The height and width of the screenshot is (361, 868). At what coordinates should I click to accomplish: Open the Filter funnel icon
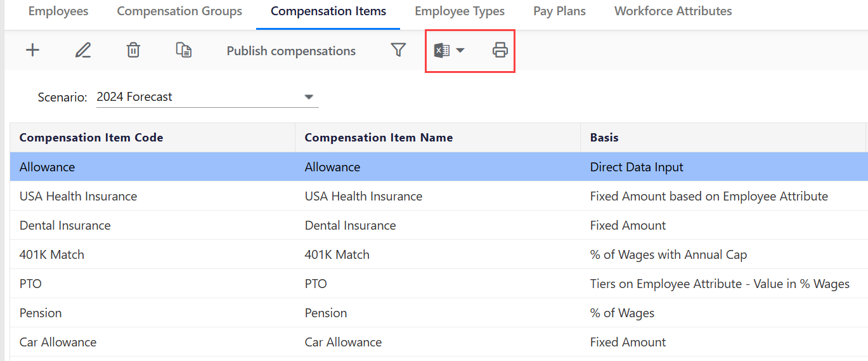(398, 50)
